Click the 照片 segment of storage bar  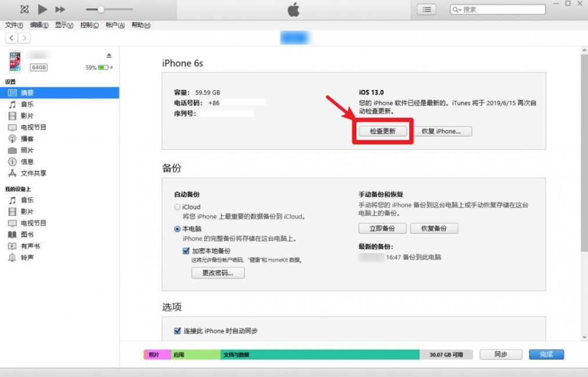157,354
